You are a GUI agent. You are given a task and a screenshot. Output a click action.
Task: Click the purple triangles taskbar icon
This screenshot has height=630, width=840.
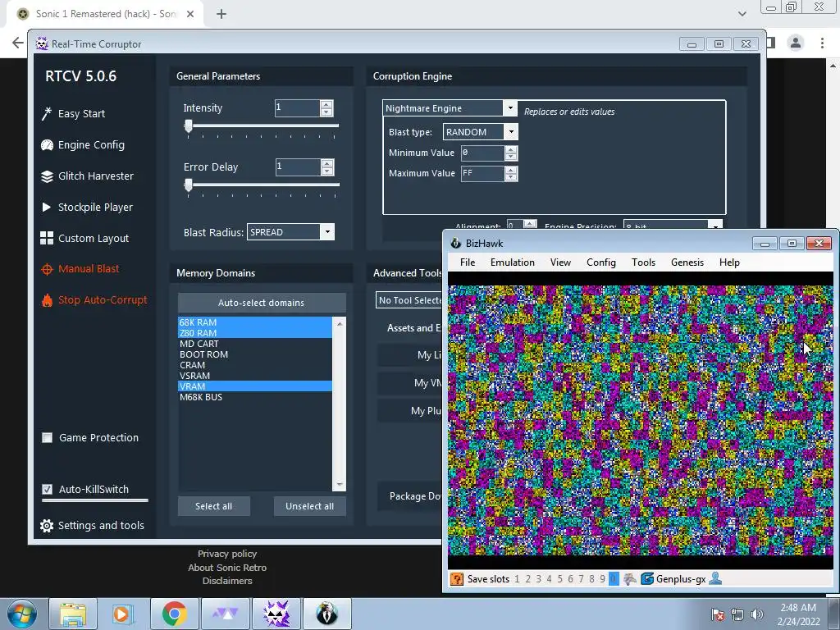pyautogui.click(x=226, y=614)
